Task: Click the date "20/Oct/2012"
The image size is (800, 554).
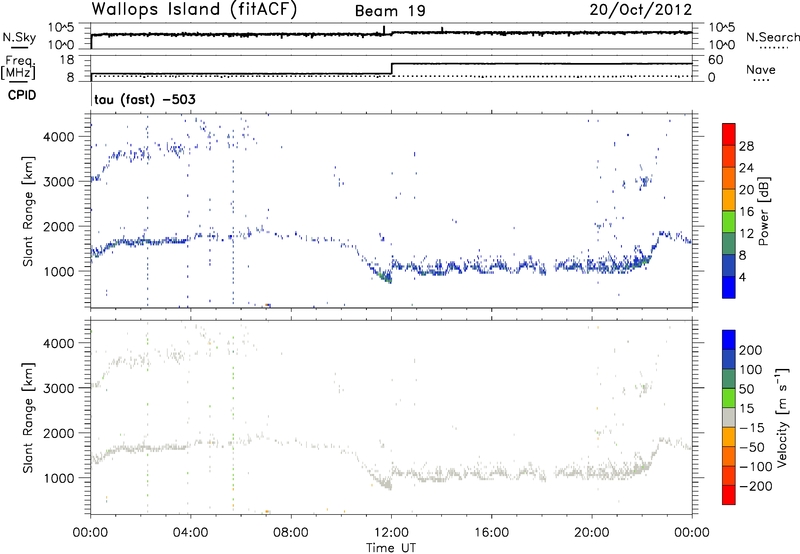Action: (641, 10)
